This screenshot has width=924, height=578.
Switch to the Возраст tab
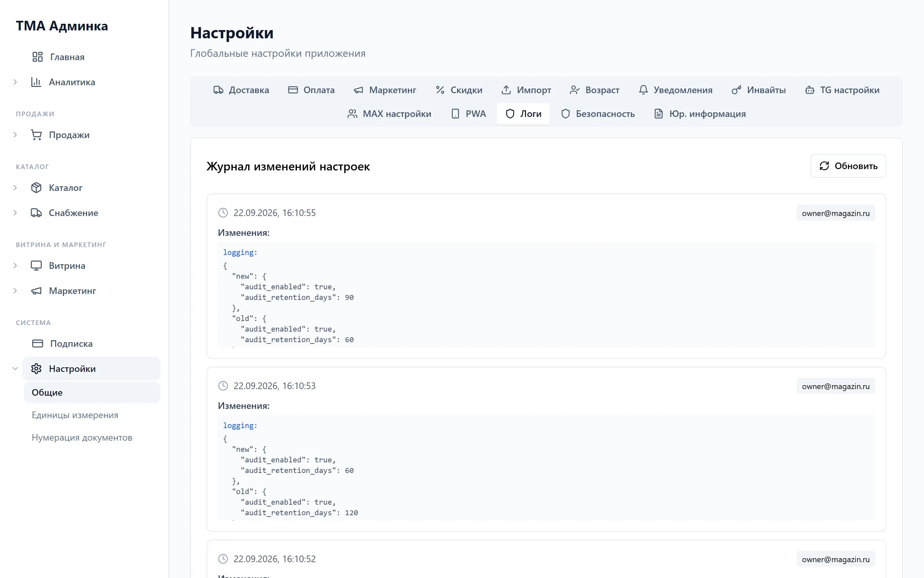594,90
